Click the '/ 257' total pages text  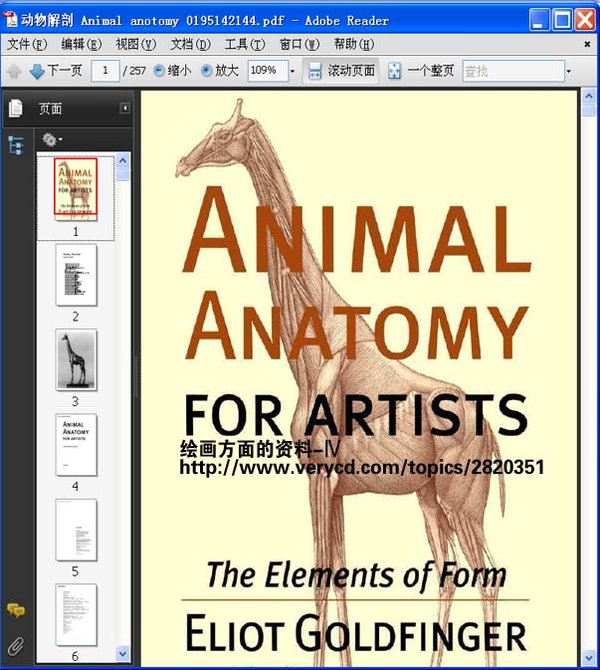pyautogui.click(x=135, y=71)
